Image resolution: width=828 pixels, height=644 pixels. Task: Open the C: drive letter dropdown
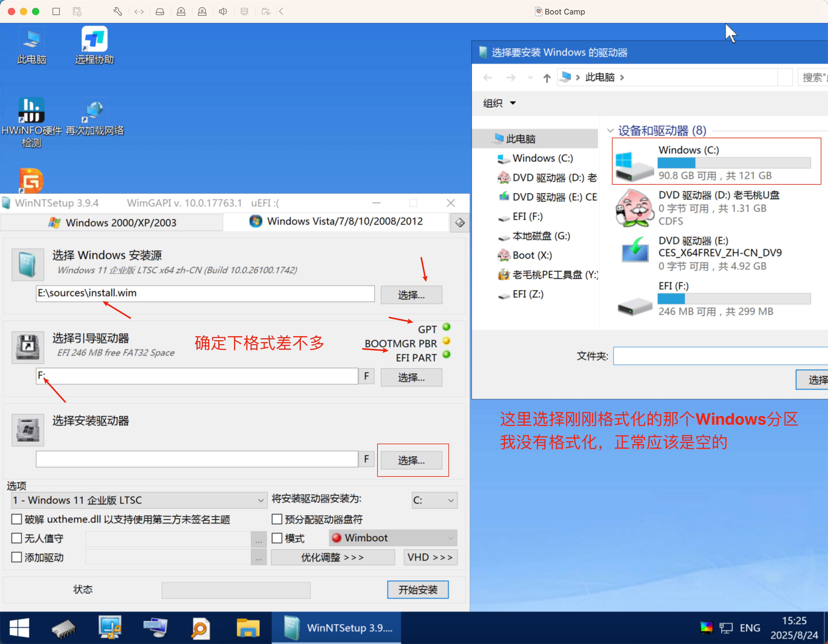point(435,500)
